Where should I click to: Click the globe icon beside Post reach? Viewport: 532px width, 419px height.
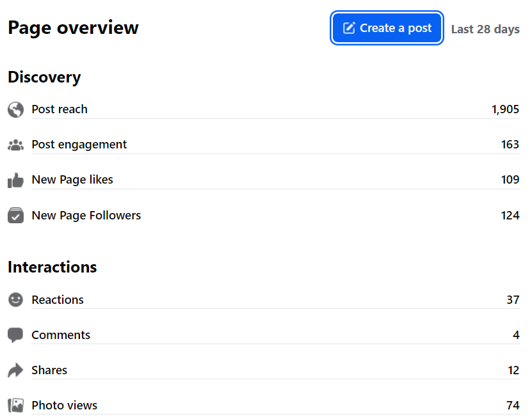click(x=15, y=109)
